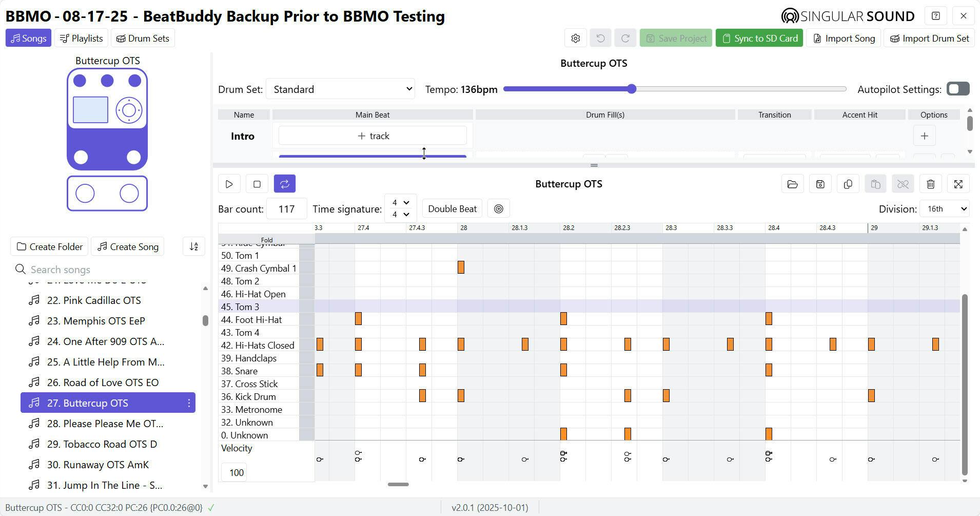The width and height of the screenshot is (980, 516).
Task: Enable the Autopilot Settings toggle
Action: coord(957,89)
